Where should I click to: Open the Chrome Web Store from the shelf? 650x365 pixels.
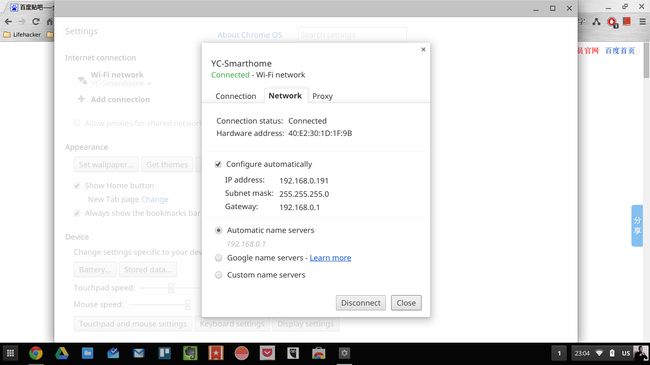[x=318, y=353]
